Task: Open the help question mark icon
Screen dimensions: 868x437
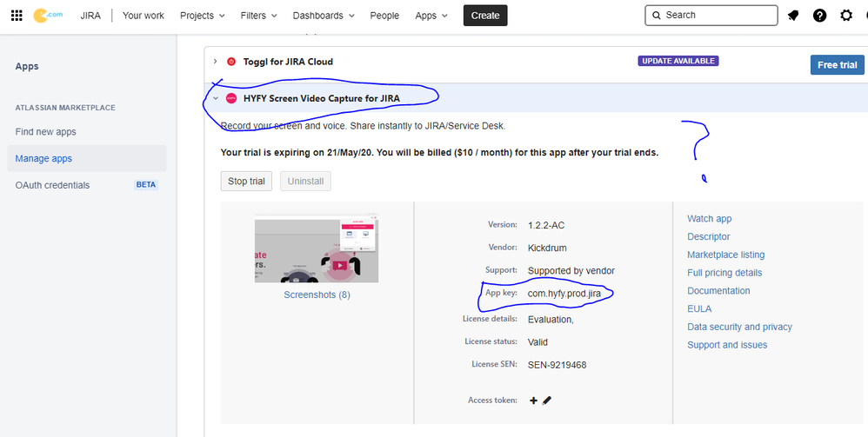Action: click(820, 16)
